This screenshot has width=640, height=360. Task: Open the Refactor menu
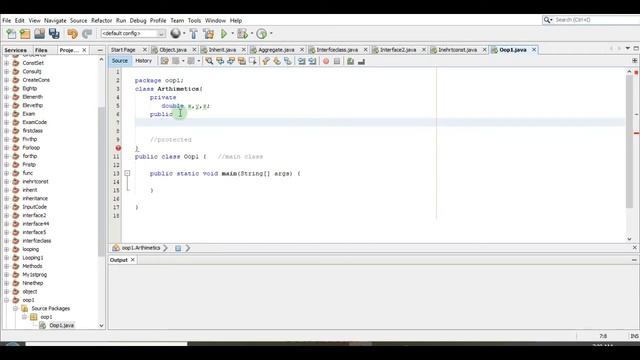tap(101, 20)
